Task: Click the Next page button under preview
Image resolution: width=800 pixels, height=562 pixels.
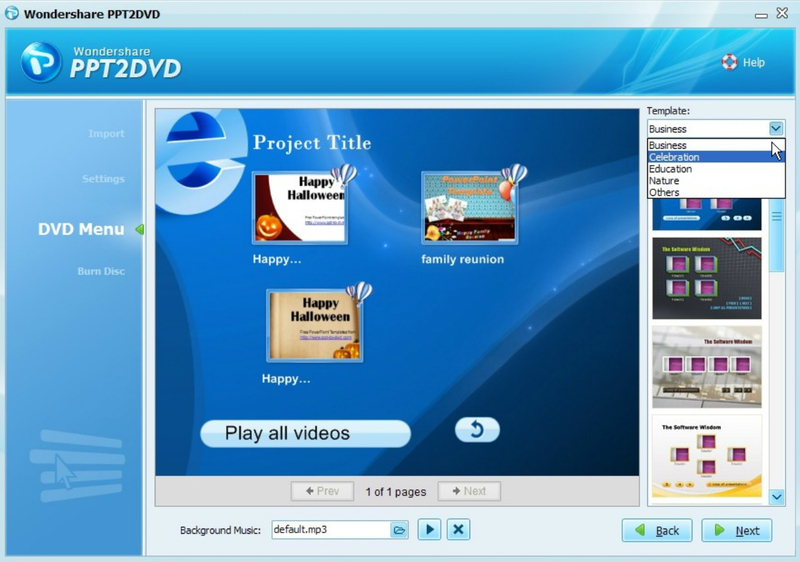Action: pyautogui.click(x=469, y=491)
